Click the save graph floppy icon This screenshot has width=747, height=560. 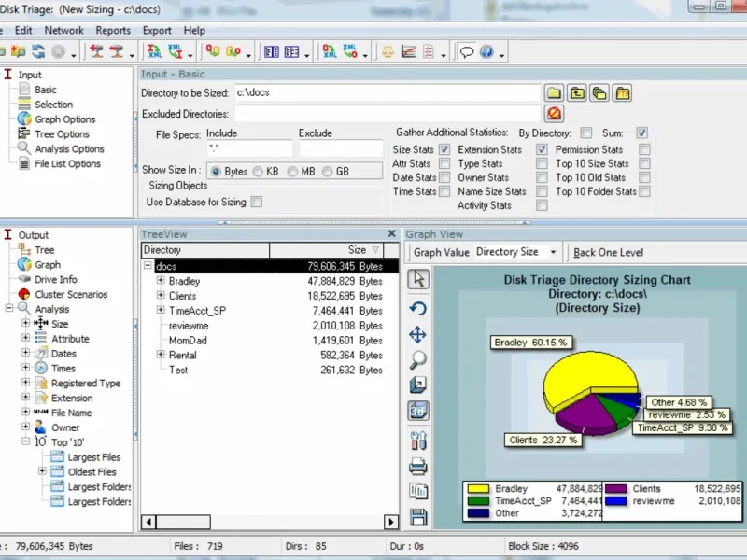point(418,517)
